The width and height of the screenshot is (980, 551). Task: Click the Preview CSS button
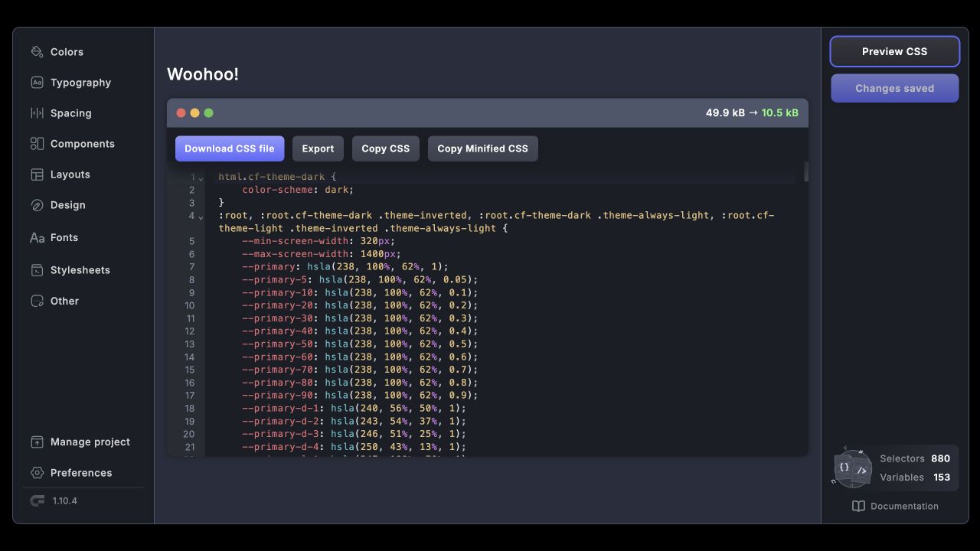coord(895,51)
